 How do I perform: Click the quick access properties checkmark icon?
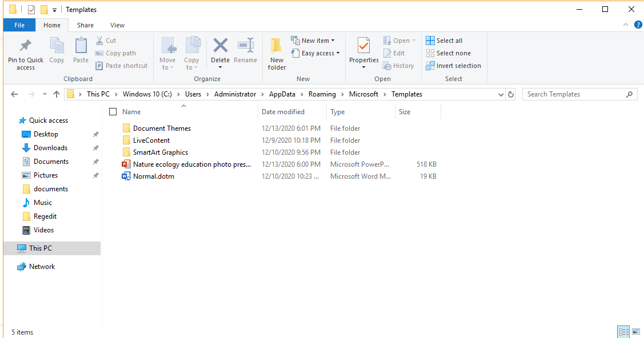click(x=31, y=10)
